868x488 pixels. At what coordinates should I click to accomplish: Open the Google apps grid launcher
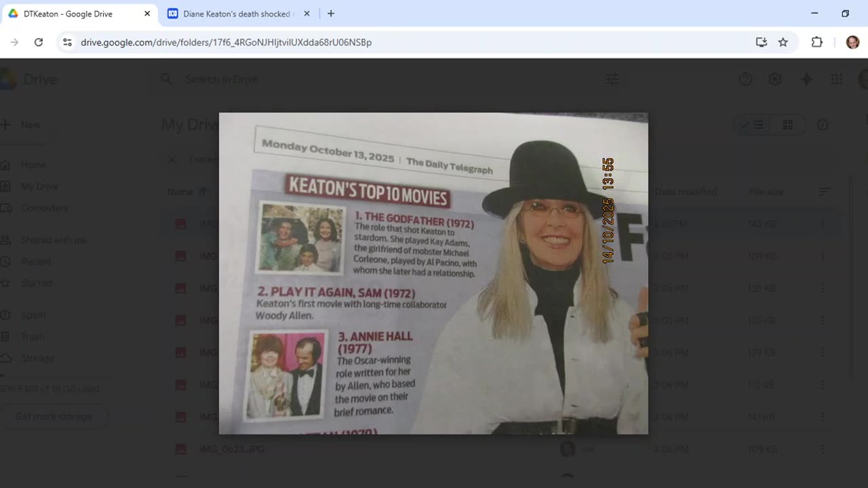[x=837, y=79]
